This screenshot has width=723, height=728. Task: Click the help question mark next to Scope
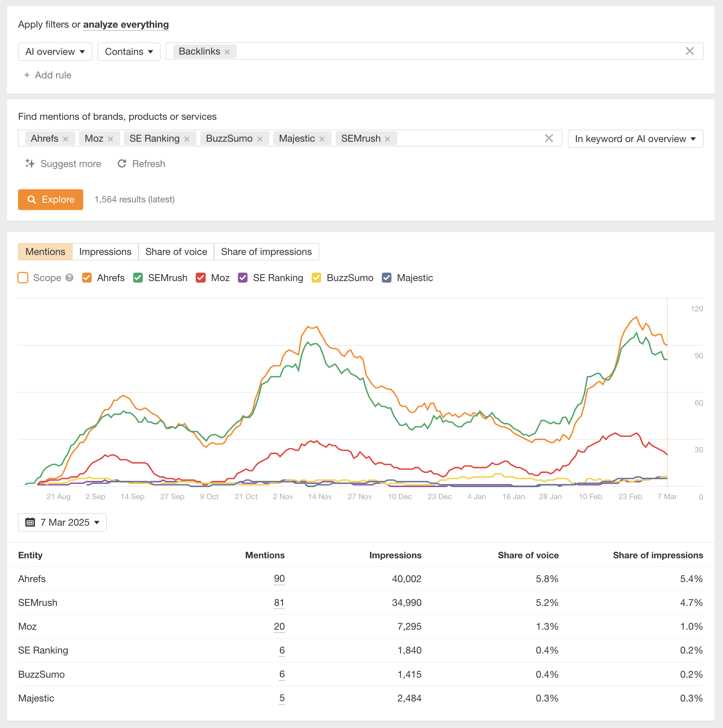point(69,278)
